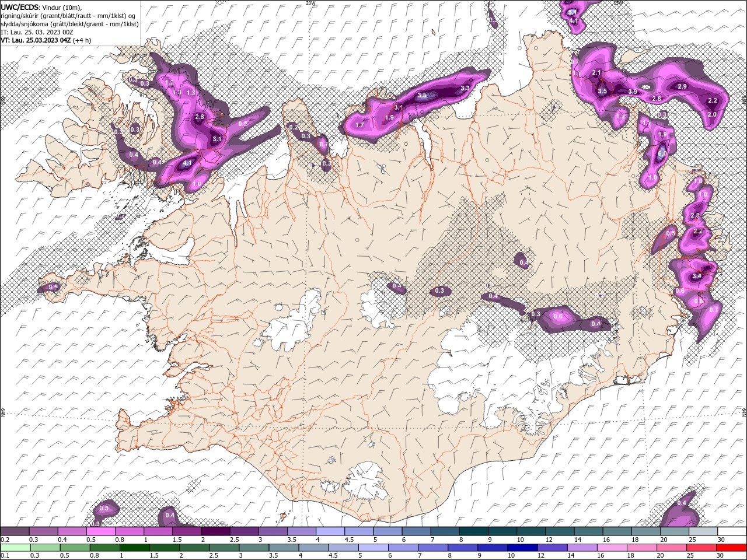This screenshot has width=747, height=560.
Task: Click the UWC/ECDS title in the header box
Action: [x=20, y=7]
